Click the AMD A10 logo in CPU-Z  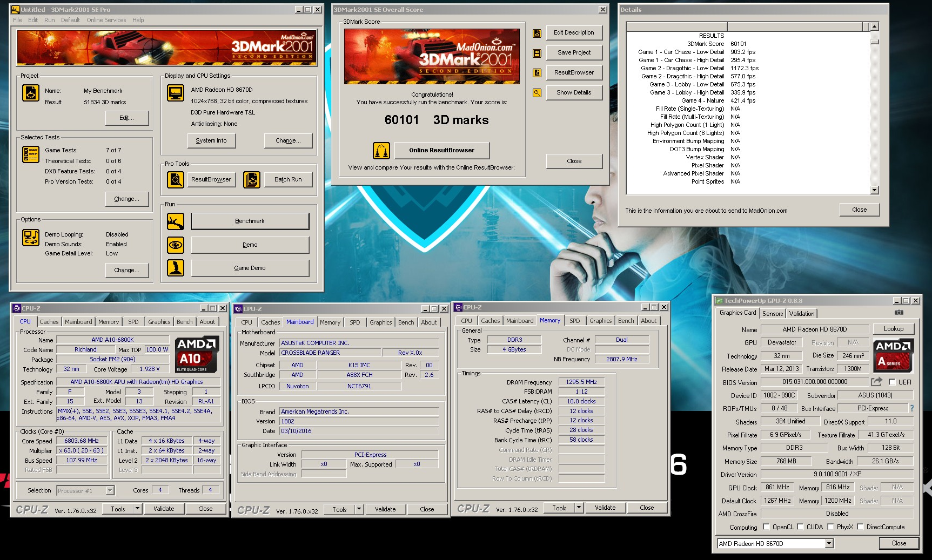coord(197,354)
